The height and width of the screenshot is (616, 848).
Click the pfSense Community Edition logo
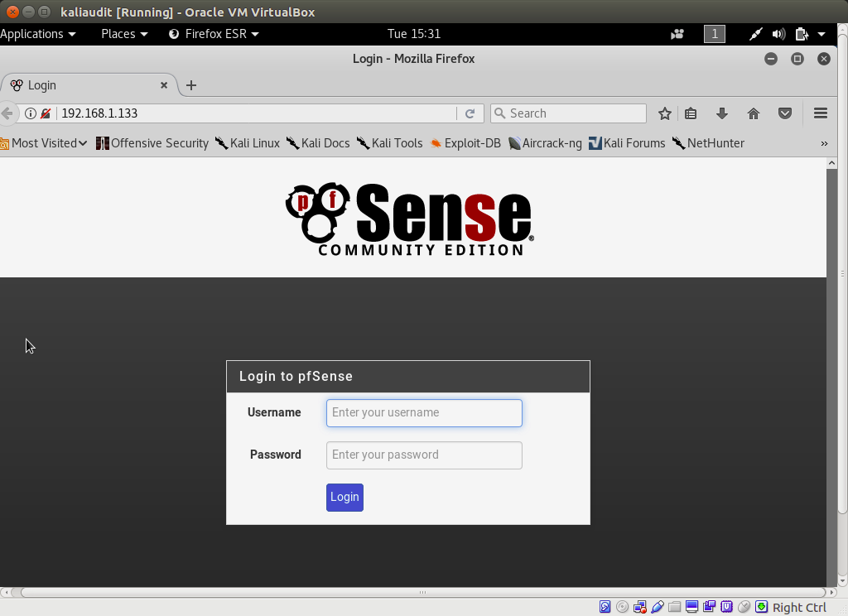(x=409, y=219)
